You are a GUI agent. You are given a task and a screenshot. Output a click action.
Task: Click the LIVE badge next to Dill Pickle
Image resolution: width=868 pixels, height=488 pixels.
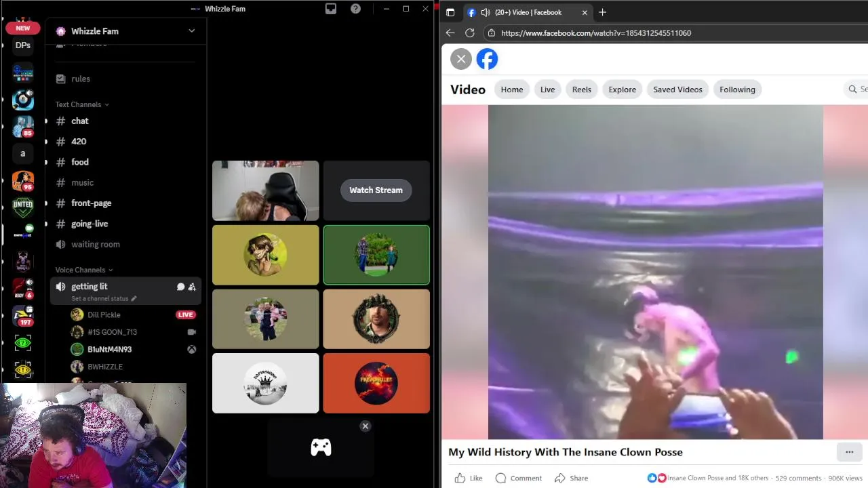point(185,314)
